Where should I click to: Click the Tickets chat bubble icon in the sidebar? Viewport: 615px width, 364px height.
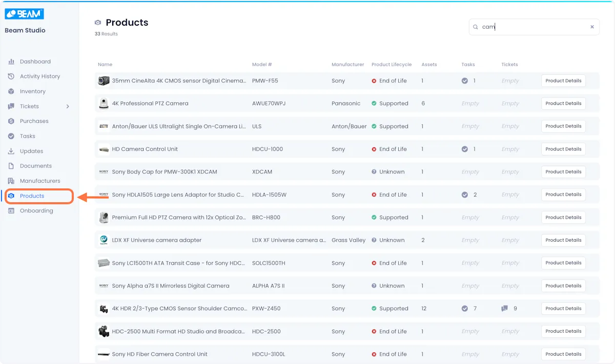(x=11, y=106)
